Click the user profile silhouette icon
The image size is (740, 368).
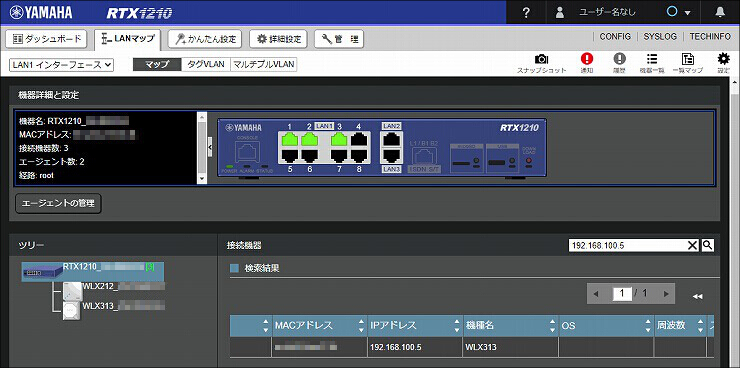(x=560, y=13)
